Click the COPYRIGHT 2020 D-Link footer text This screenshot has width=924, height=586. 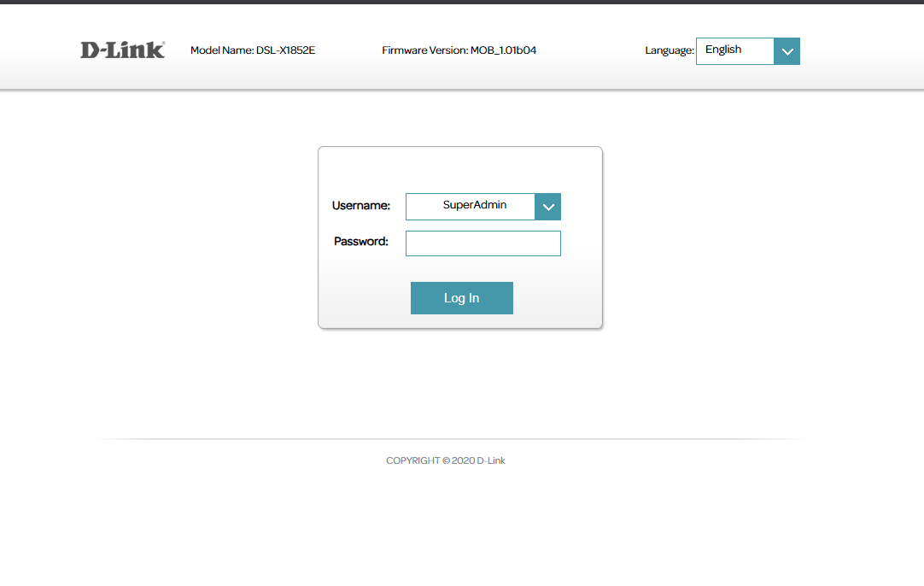(x=445, y=460)
